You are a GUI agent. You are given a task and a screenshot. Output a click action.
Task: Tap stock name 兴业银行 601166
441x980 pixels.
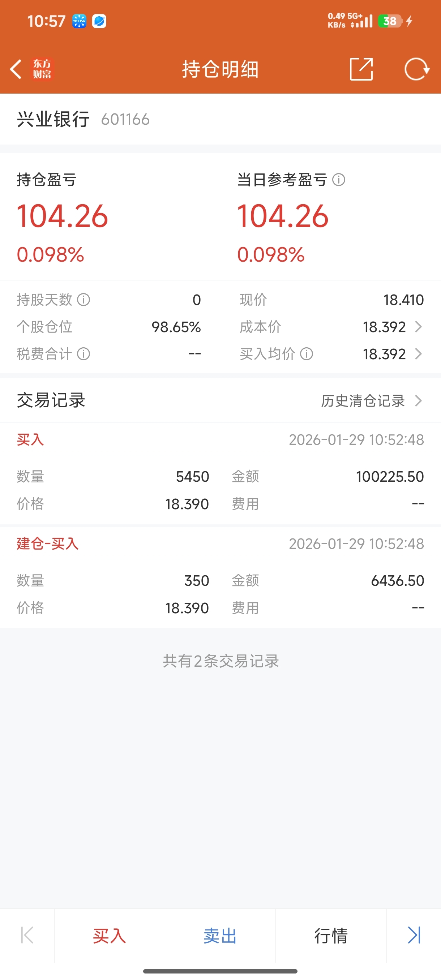83,120
